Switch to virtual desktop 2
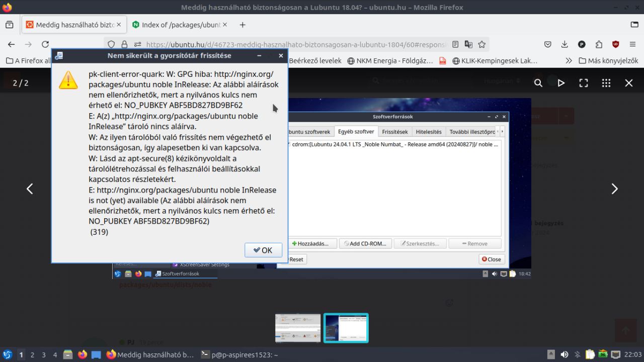Image resolution: width=644 pixels, height=362 pixels. coord(32,354)
